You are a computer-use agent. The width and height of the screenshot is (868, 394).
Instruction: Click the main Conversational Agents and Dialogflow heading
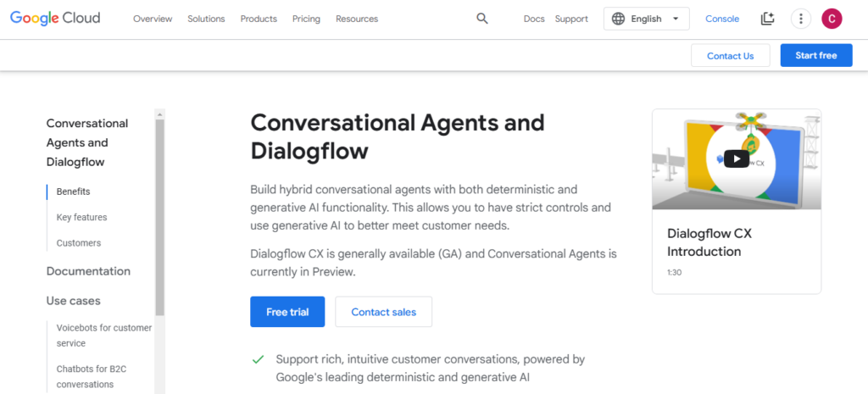[x=398, y=136]
